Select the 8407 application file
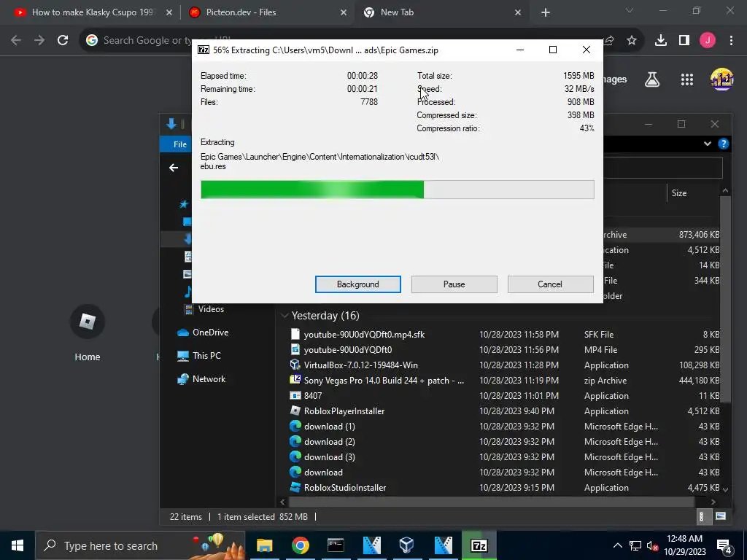This screenshot has height=560, width=747. [312, 396]
